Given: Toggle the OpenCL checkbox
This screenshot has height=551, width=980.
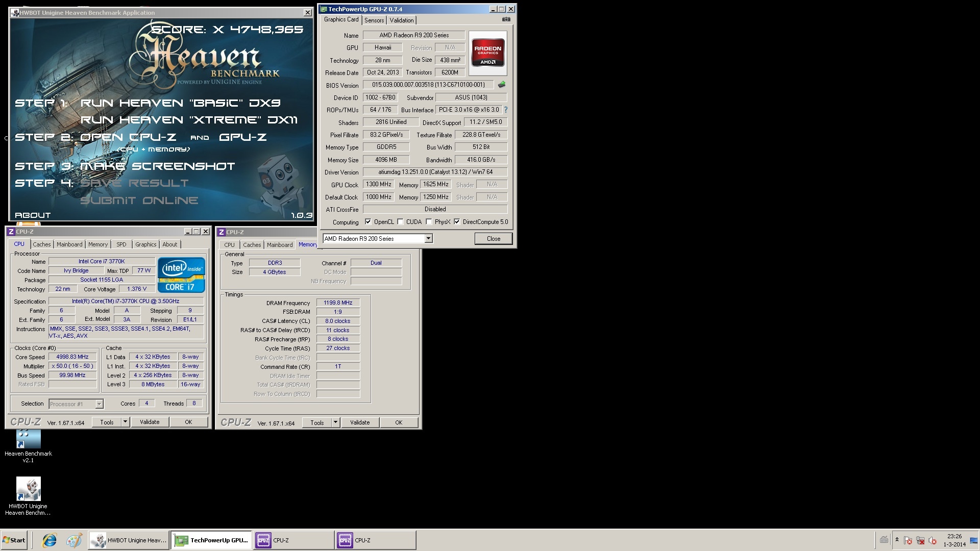Looking at the screenshot, I should point(368,222).
